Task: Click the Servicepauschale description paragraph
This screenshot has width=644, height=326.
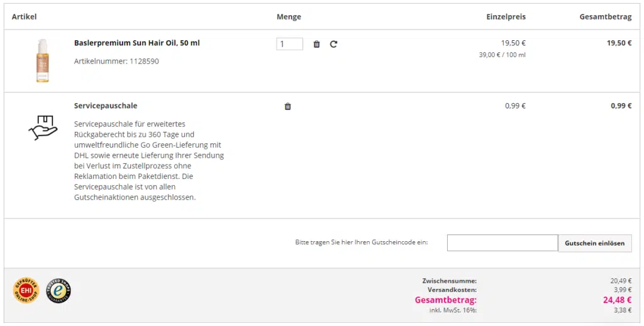Action: pos(149,160)
